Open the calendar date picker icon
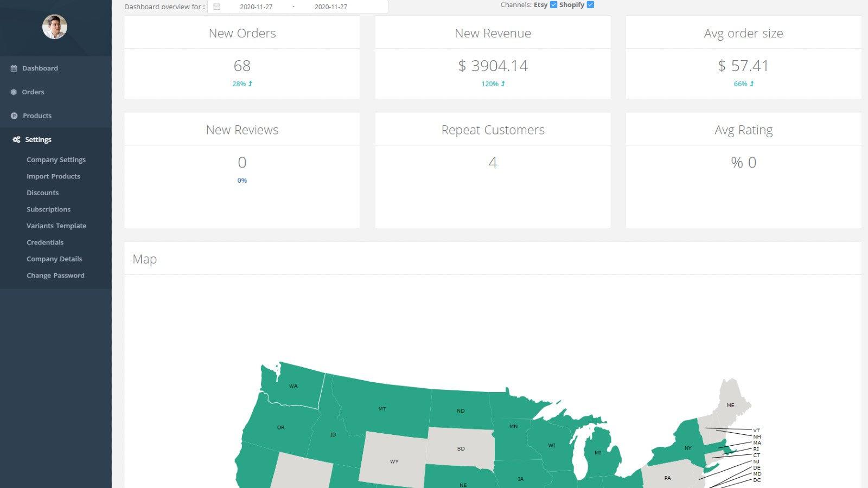Viewport: 868px width, 488px height. [216, 7]
